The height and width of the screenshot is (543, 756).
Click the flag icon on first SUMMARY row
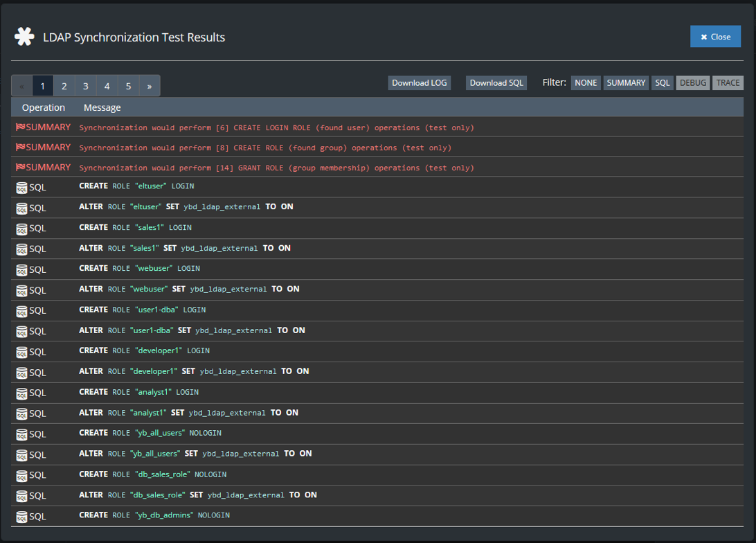click(x=20, y=127)
